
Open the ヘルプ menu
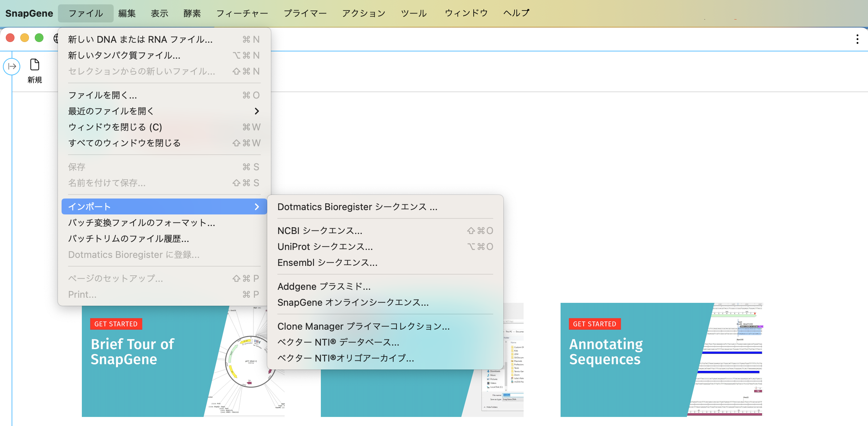coord(516,13)
